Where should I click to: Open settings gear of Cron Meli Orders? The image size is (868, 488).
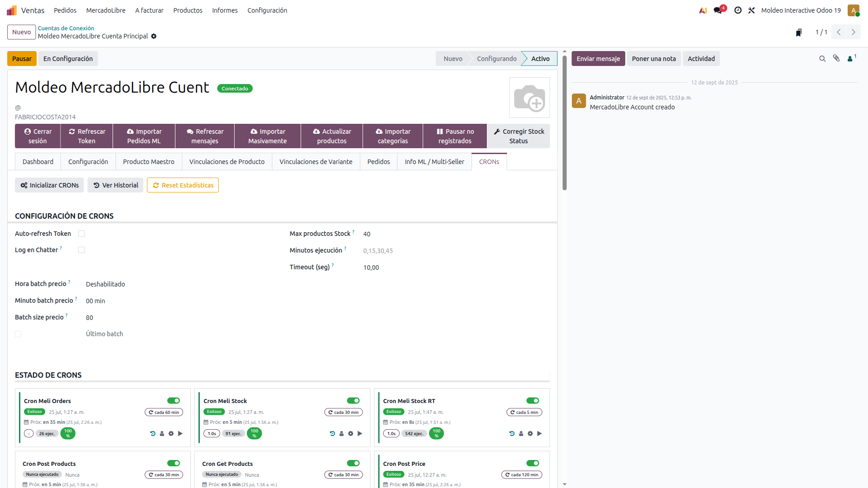point(171,433)
